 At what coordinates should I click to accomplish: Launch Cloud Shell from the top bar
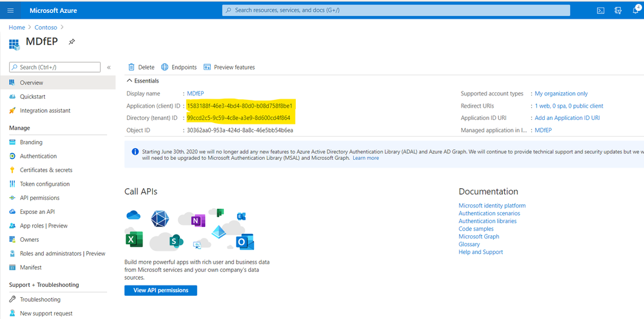click(600, 10)
